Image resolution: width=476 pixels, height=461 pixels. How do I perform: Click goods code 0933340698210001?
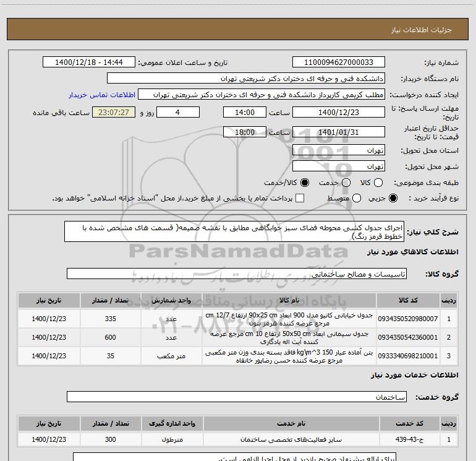pos(408,356)
